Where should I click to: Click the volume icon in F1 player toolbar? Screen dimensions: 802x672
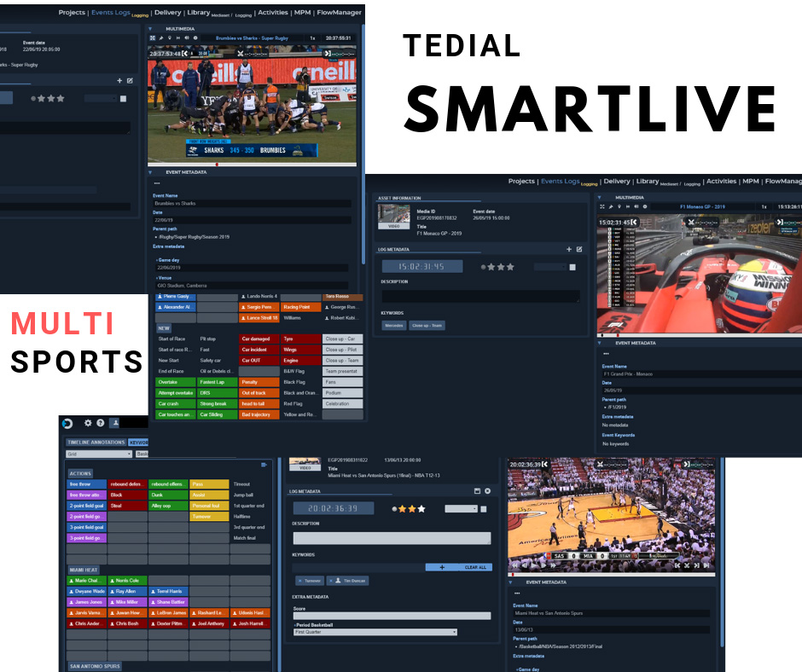[x=636, y=206]
